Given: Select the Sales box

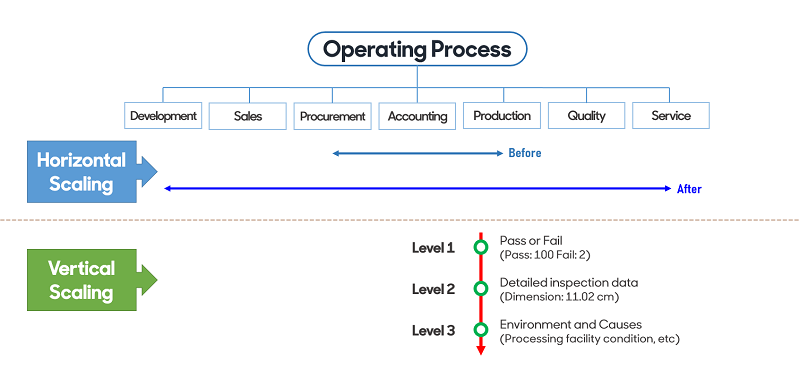Looking at the screenshot, I should [x=247, y=116].
